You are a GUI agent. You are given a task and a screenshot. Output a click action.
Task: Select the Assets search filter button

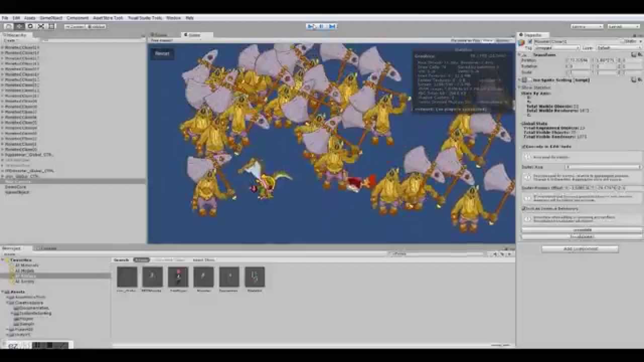click(141, 260)
